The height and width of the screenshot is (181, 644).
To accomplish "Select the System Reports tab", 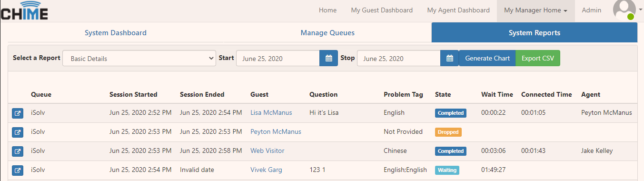I will tap(534, 33).
